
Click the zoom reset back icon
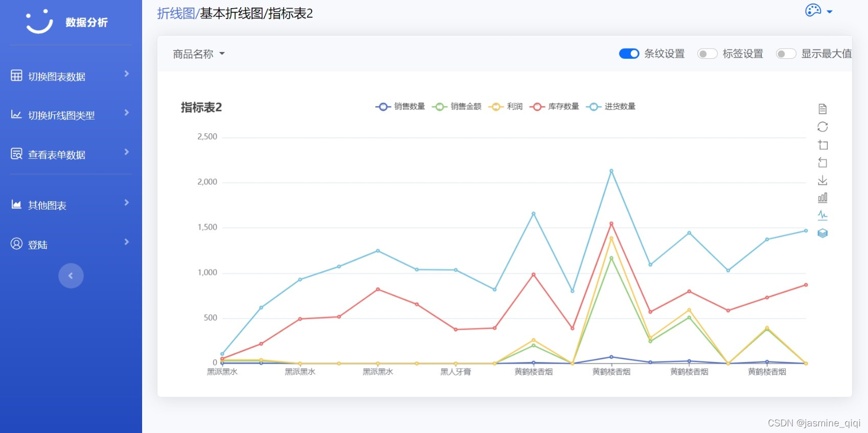click(x=823, y=162)
